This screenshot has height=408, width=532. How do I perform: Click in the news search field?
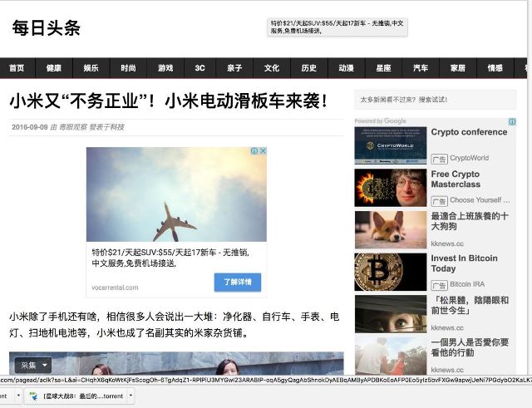tap(436, 100)
